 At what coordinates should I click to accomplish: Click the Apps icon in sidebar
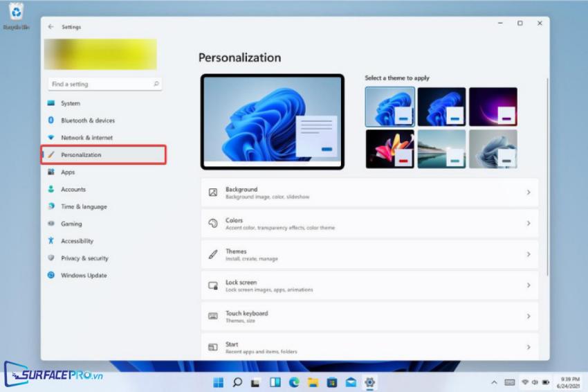(51, 172)
